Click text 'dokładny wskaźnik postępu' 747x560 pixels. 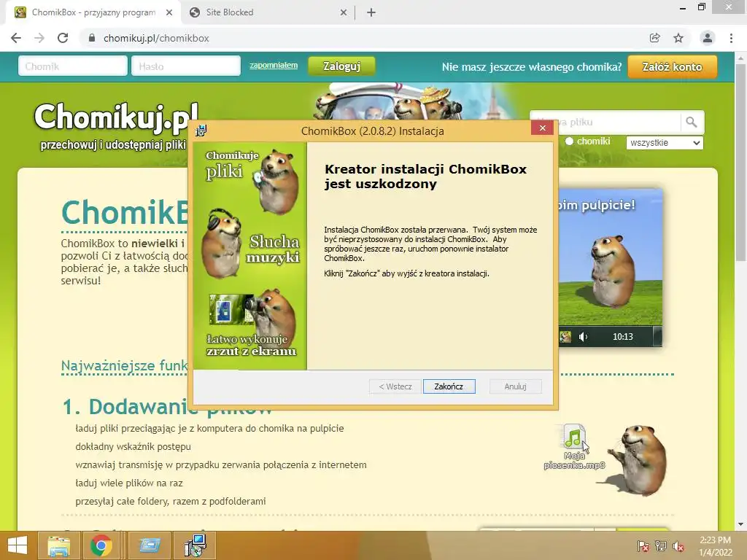point(133,447)
